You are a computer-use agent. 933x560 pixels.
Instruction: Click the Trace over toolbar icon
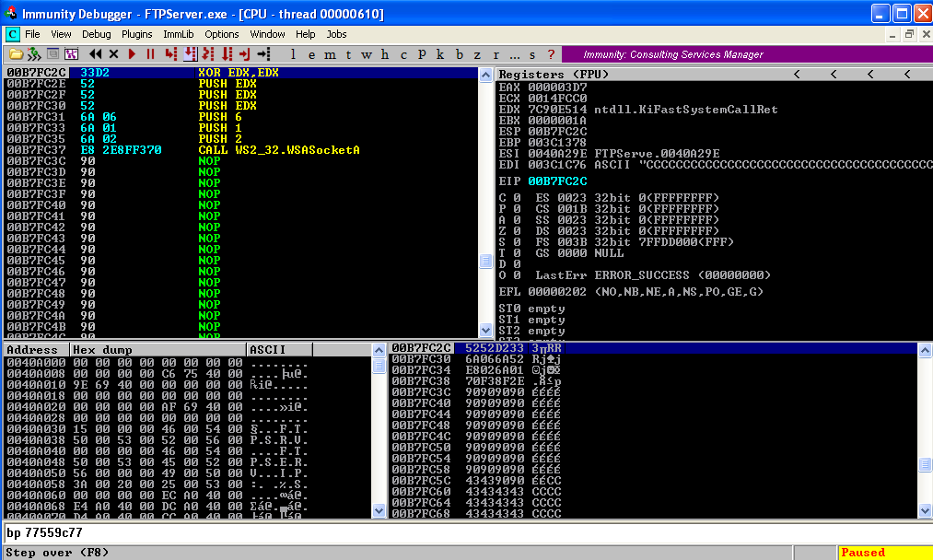227,54
